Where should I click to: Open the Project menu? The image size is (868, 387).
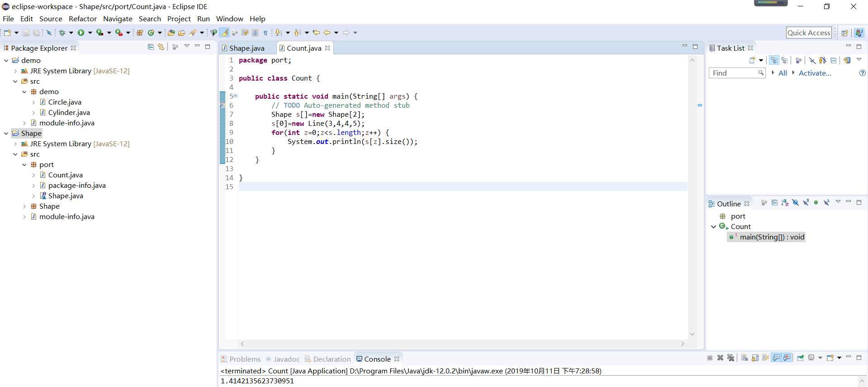[x=179, y=19]
